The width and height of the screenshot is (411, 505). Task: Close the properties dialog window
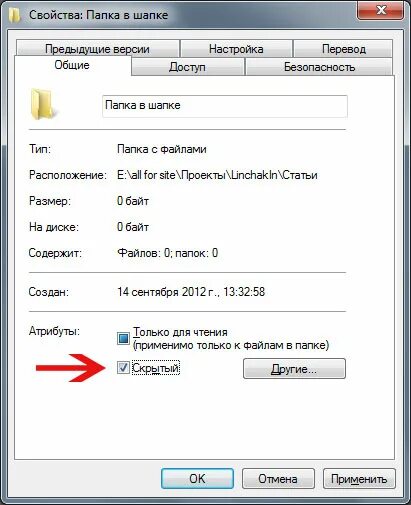click(381, 11)
